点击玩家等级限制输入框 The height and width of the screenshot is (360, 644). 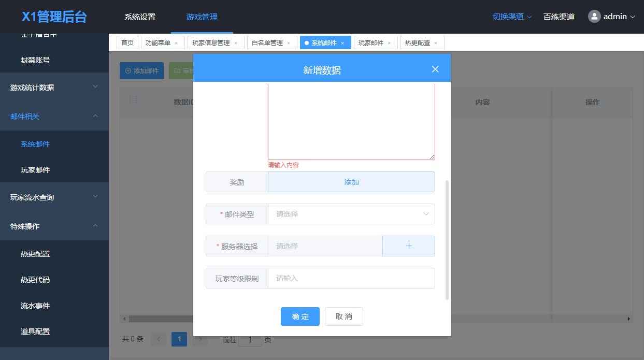pyautogui.click(x=351, y=278)
